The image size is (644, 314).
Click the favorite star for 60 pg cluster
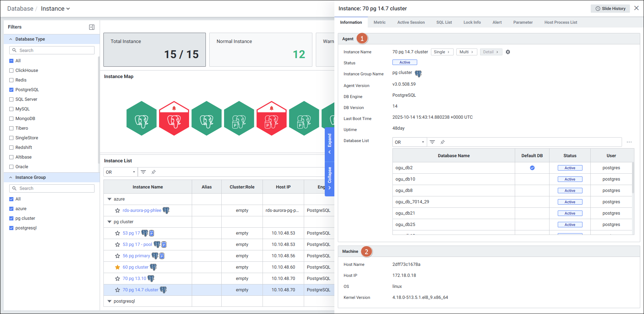coord(118,267)
